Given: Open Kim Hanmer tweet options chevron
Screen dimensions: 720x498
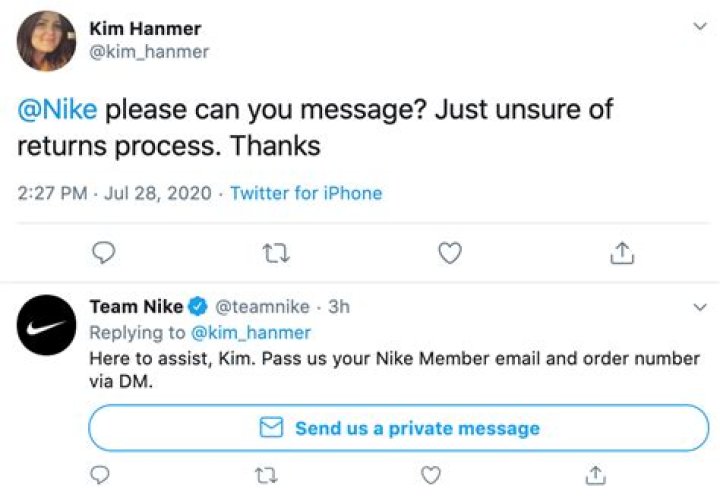Looking at the screenshot, I should 700,27.
